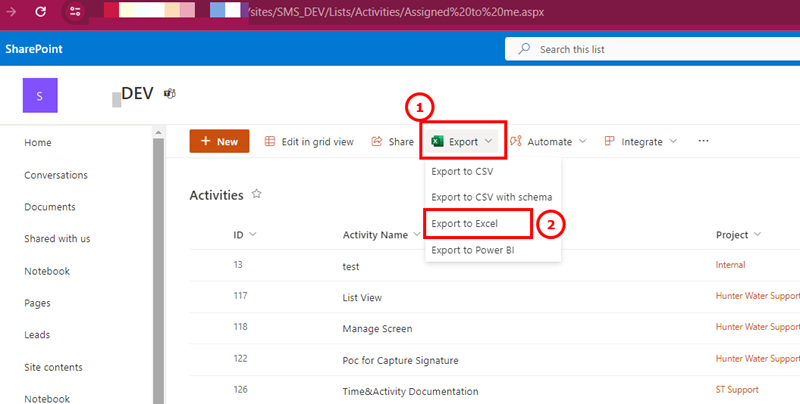Click the DEV site title
Screen dimensions: 800x404
pos(137,93)
